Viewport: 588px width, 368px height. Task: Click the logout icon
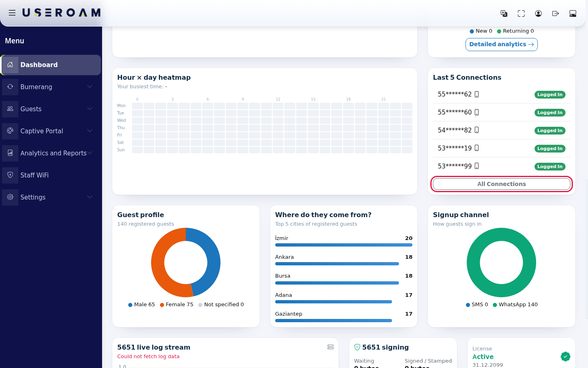pyautogui.click(x=555, y=13)
